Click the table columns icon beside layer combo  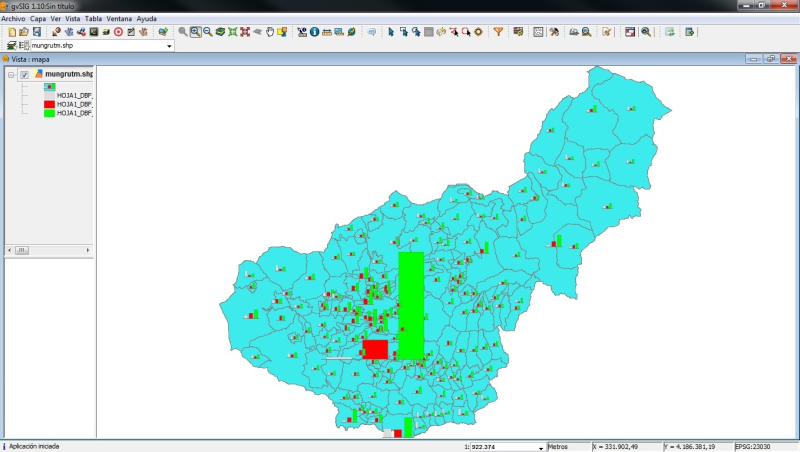click(23, 45)
